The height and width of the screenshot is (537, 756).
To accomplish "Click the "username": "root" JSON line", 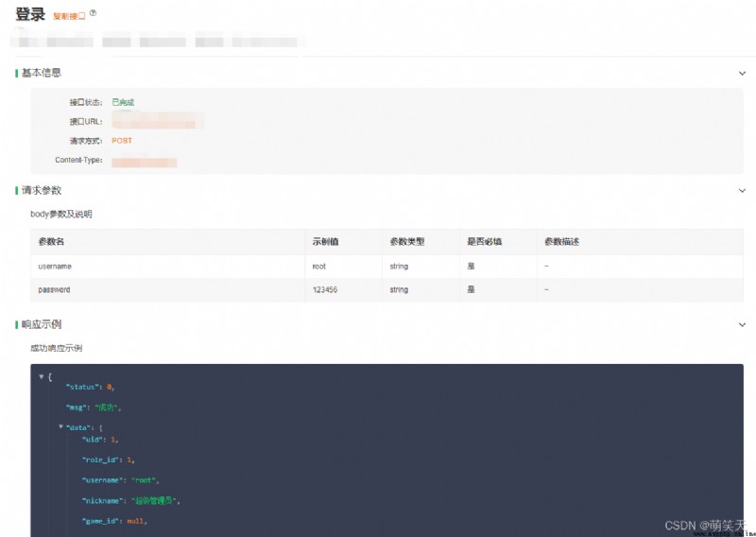I will pos(121,480).
